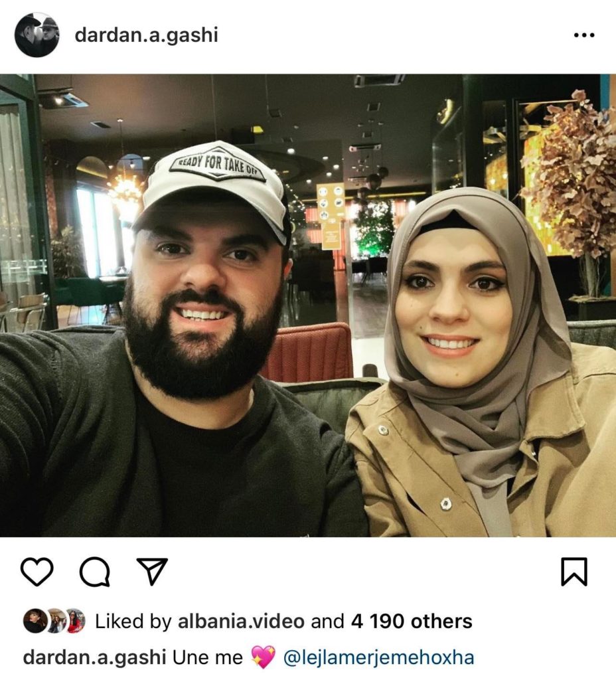Viewport: 616px width, 680px height.
Task: Tap the 'Liked by' text
Action: click(x=133, y=622)
